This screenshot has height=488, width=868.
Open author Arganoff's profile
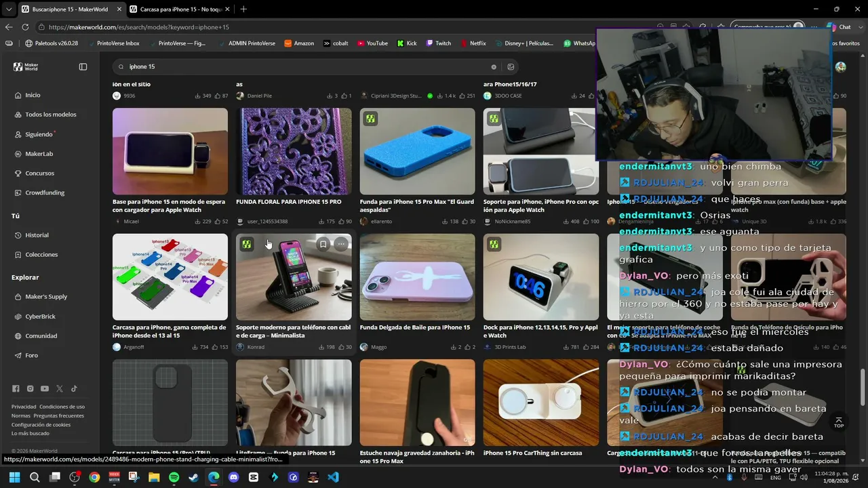[x=134, y=347]
